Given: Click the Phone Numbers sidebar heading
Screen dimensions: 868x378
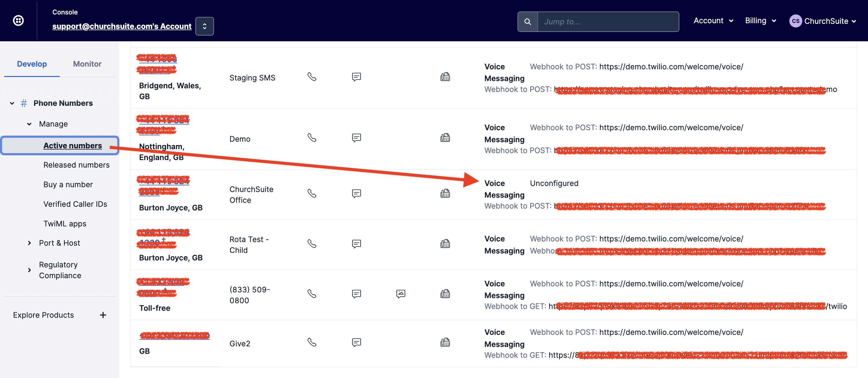Looking at the screenshot, I should pyautogui.click(x=63, y=103).
